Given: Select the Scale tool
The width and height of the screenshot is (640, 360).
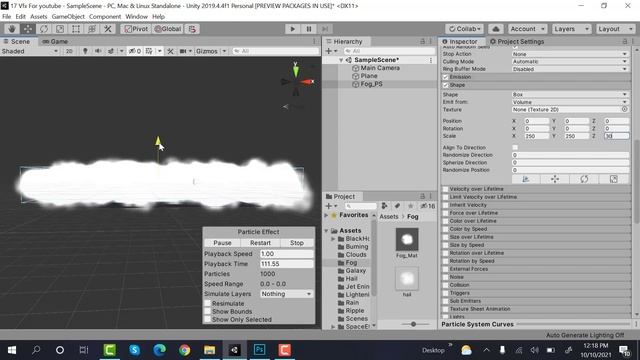Looking at the screenshot, I should 60,29.
